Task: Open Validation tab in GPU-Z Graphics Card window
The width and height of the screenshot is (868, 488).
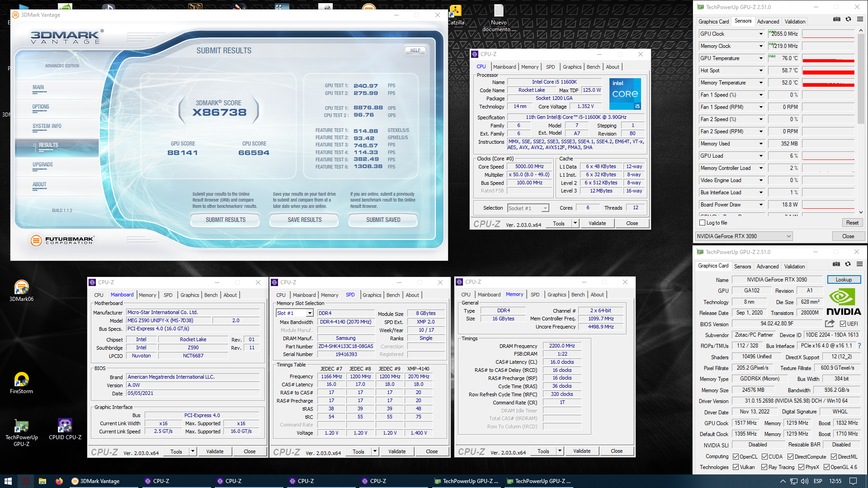Action: [794, 267]
